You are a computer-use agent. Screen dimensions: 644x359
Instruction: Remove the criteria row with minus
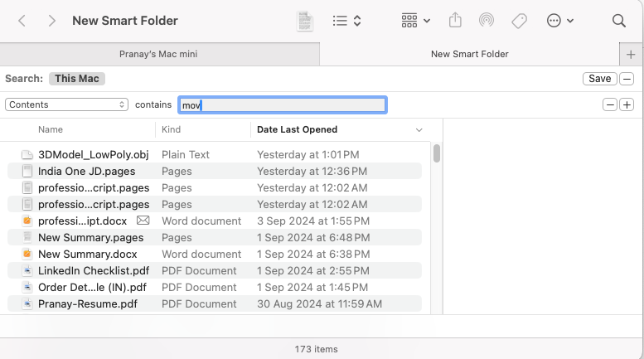pyautogui.click(x=610, y=104)
